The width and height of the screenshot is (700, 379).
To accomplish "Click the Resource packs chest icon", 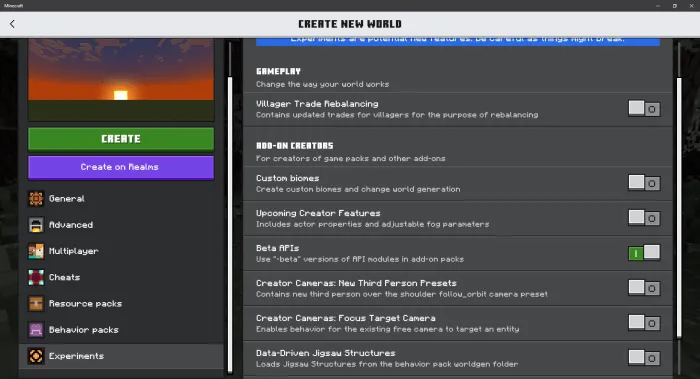I will tap(36, 304).
